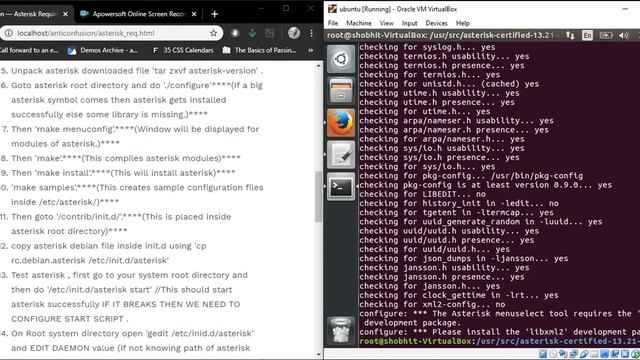Click the network indicator in the Ubuntu top panel

point(570,36)
